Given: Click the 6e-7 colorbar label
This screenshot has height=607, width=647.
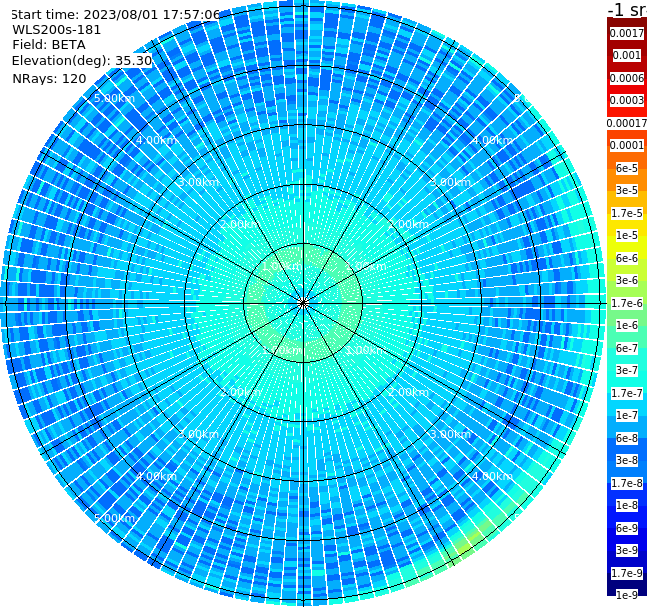Looking at the screenshot, I should click(x=627, y=348).
